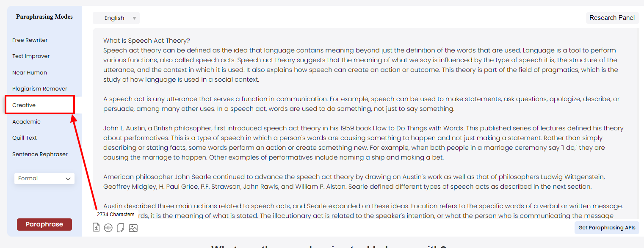Image resolution: width=644 pixels, height=248 pixels.
Task: Open the Research Panel
Action: (x=612, y=18)
